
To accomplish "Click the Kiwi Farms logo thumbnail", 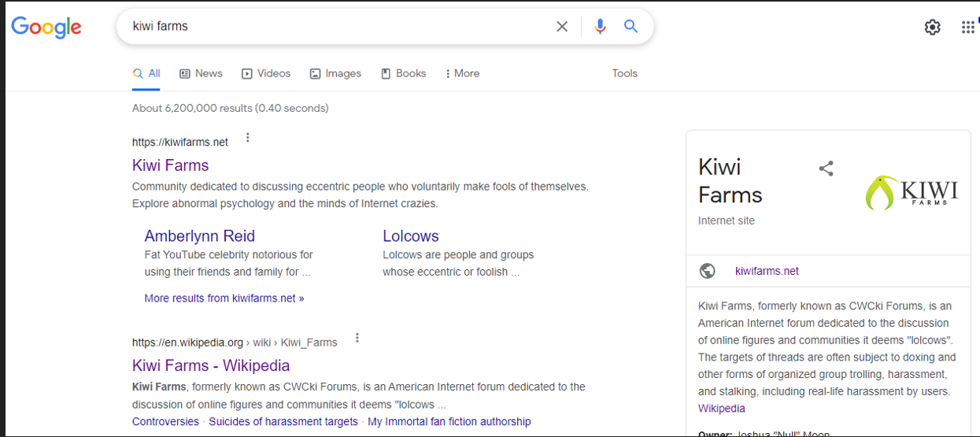I will click(912, 193).
